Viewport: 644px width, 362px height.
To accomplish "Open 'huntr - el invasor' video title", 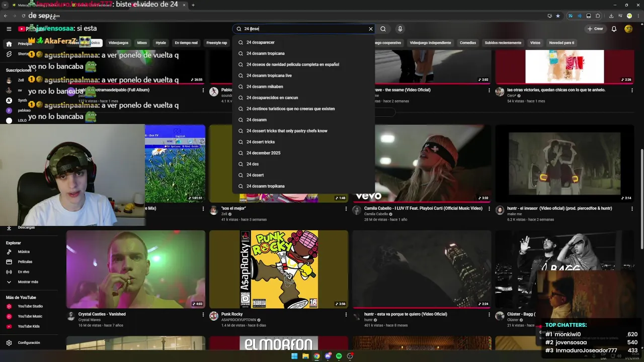I will [x=559, y=208].
